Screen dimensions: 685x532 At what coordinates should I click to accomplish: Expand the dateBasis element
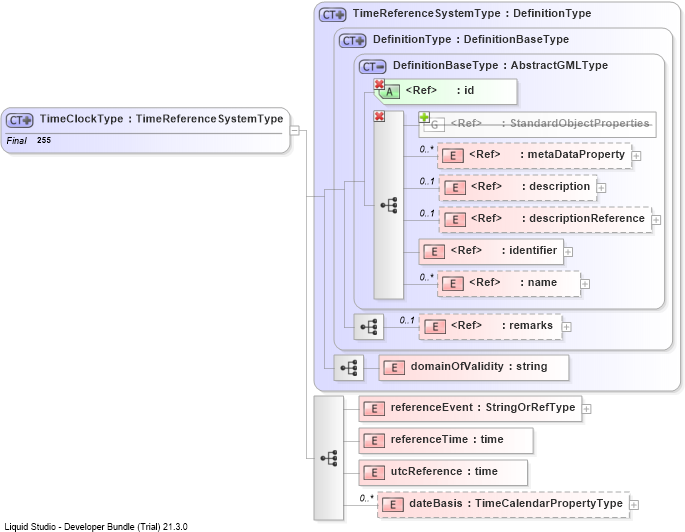pos(634,505)
